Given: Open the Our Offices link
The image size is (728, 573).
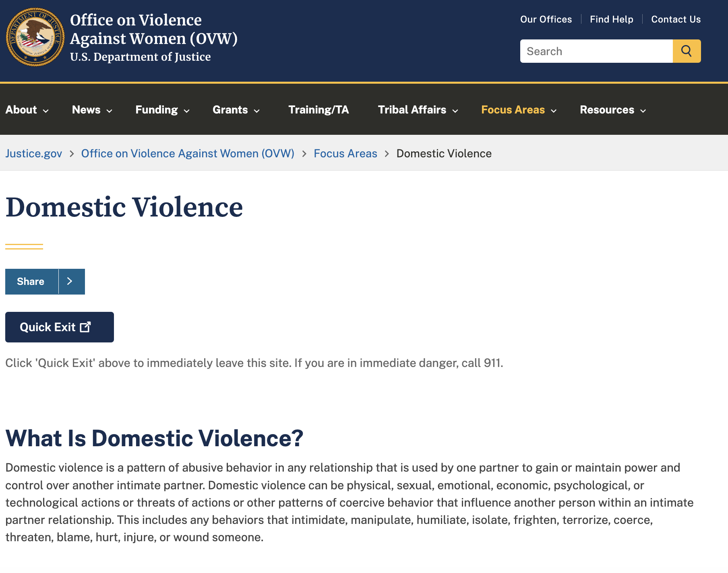Looking at the screenshot, I should pos(546,19).
